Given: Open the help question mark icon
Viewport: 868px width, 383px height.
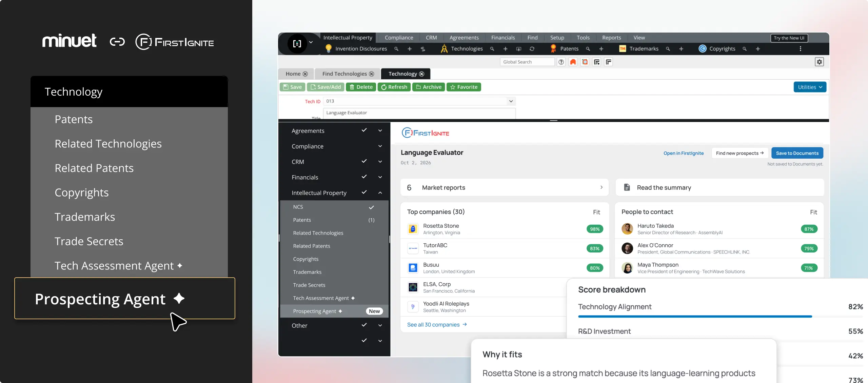Looking at the screenshot, I should point(561,62).
